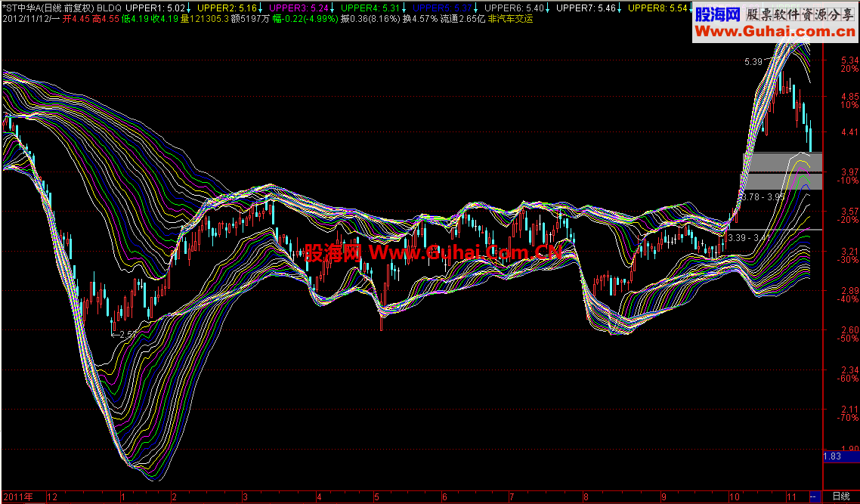This screenshot has width=860, height=504.
Task: Click the green UPPER4: 5.31 label
Action: coord(370,8)
